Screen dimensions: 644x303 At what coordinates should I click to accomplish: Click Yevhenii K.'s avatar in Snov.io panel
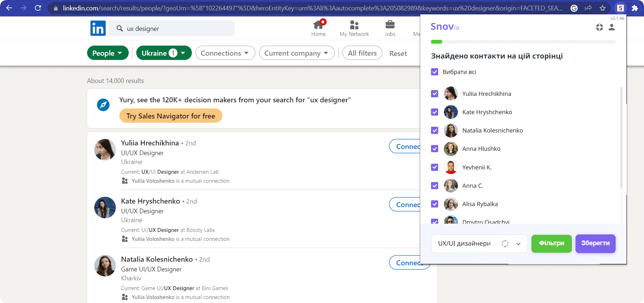451,167
